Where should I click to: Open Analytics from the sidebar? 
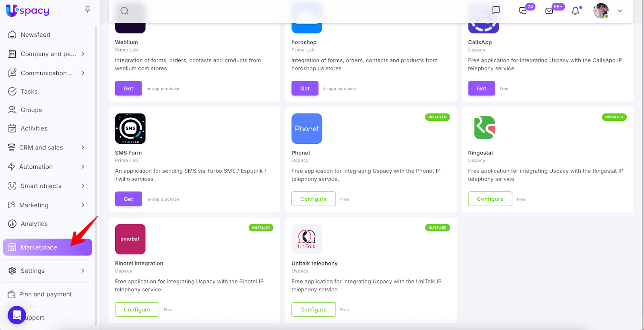pos(34,224)
